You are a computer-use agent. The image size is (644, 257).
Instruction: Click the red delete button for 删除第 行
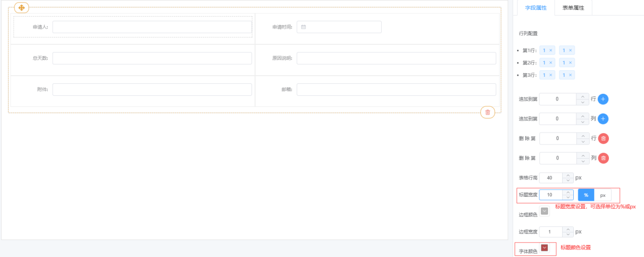pyautogui.click(x=603, y=139)
